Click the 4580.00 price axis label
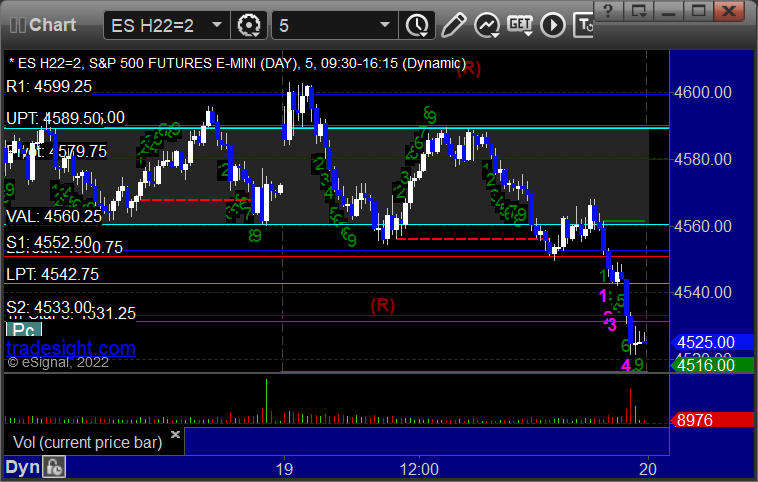 703,159
